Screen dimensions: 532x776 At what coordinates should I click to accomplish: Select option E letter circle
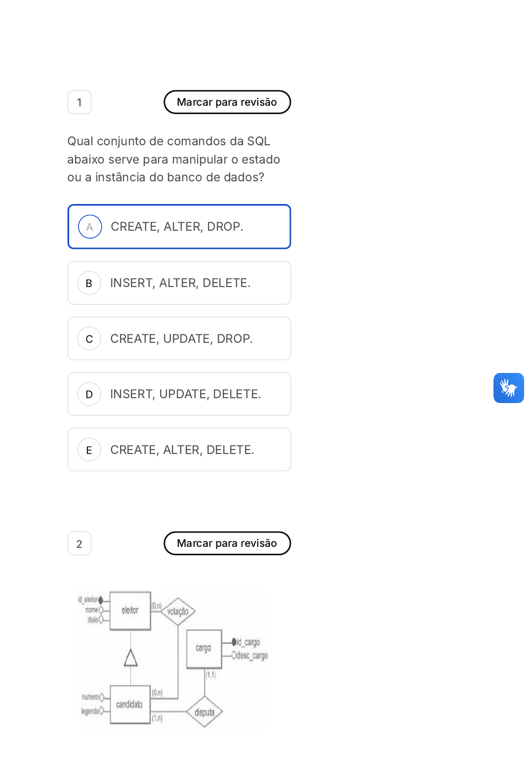(89, 450)
